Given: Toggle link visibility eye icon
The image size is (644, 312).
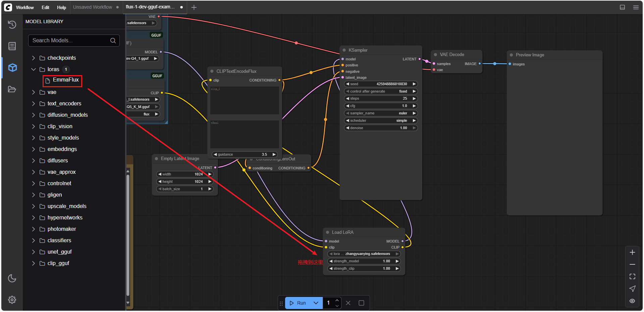Looking at the screenshot, I should pyautogui.click(x=632, y=301).
